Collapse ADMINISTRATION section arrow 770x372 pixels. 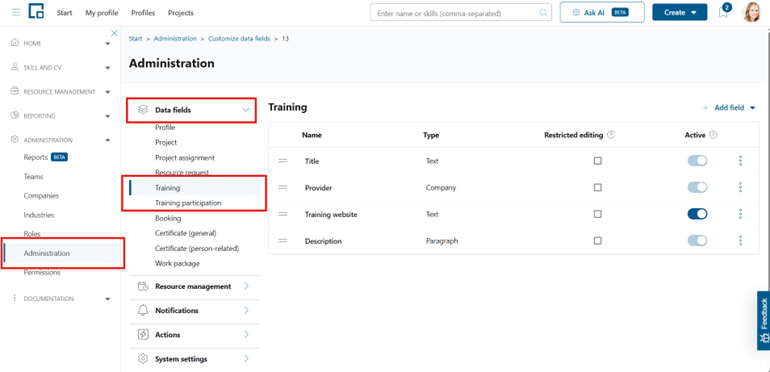[108, 140]
